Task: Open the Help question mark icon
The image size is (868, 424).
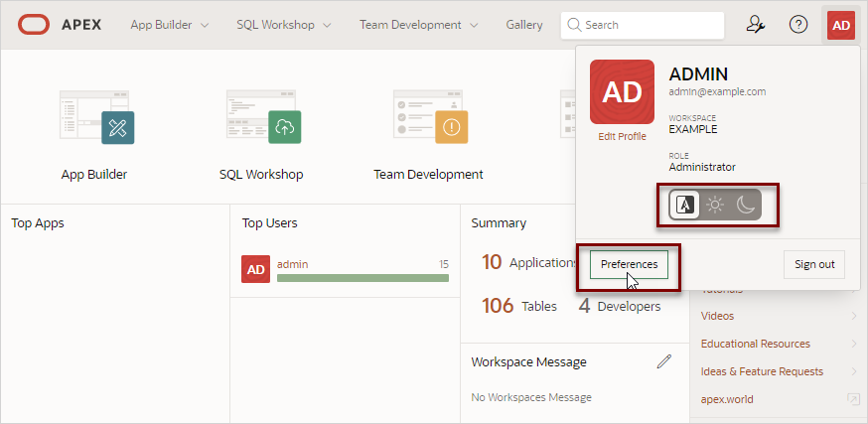Action: point(798,25)
